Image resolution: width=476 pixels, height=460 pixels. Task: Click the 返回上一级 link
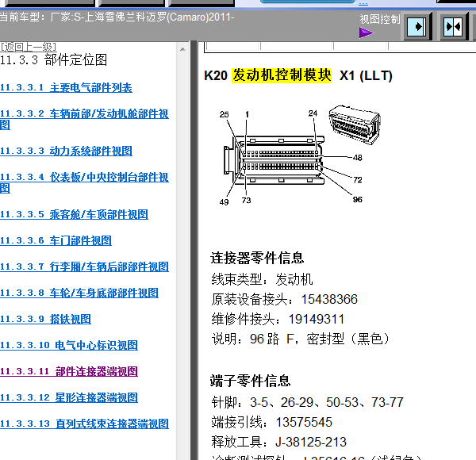(x=29, y=47)
